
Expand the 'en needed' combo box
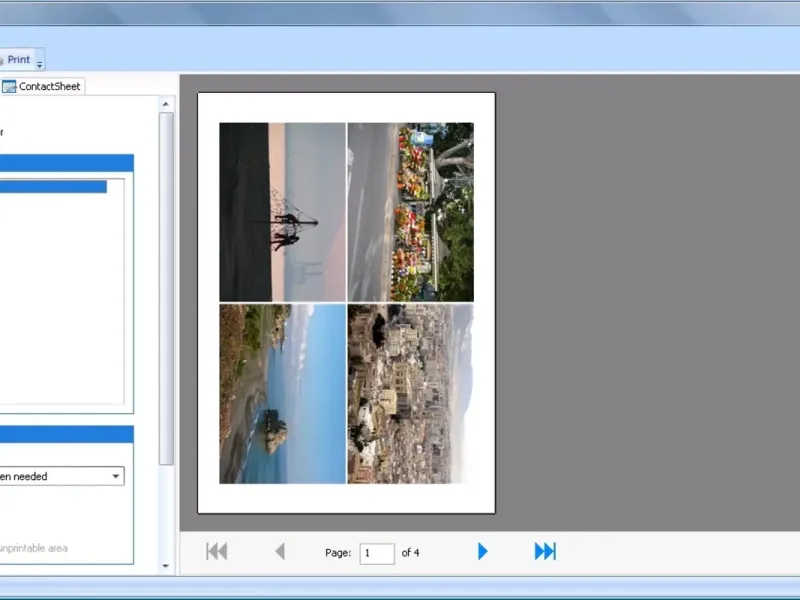coord(116,477)
